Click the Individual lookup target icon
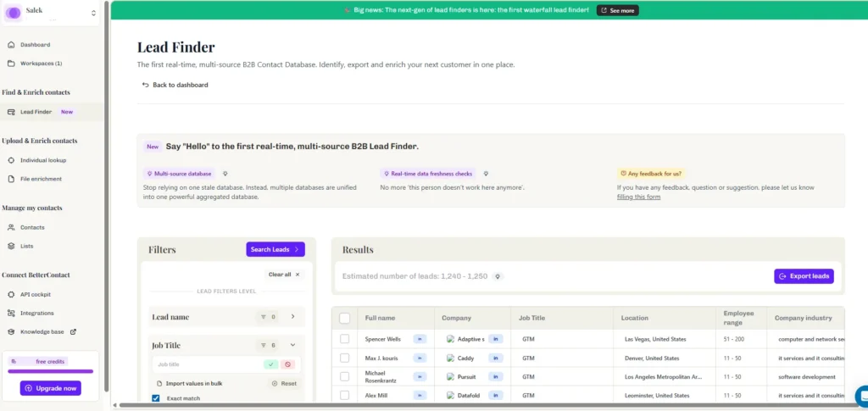868x411 pixels. click(x=11, y=160)
